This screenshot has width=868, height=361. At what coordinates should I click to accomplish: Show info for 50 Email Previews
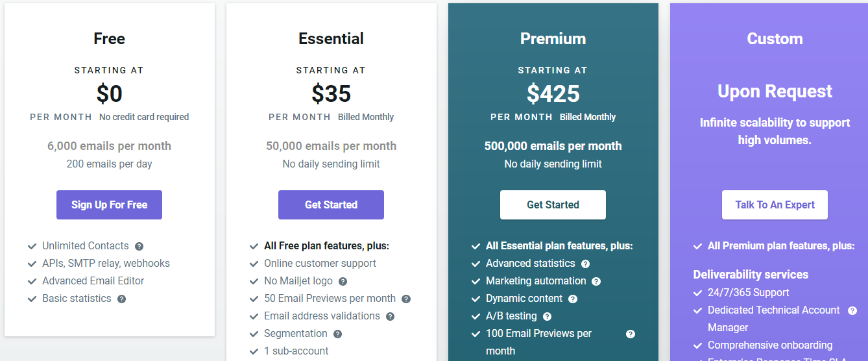point(406,299)
